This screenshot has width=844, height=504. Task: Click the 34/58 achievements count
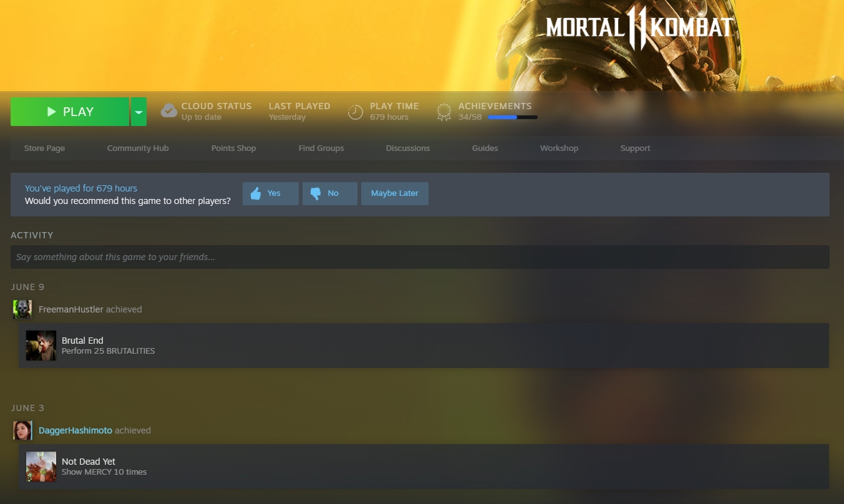pos(470,117)
